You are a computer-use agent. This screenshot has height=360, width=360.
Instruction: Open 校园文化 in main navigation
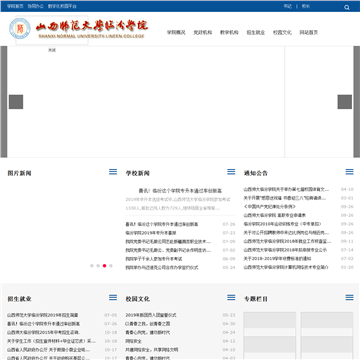pos(282,33)
